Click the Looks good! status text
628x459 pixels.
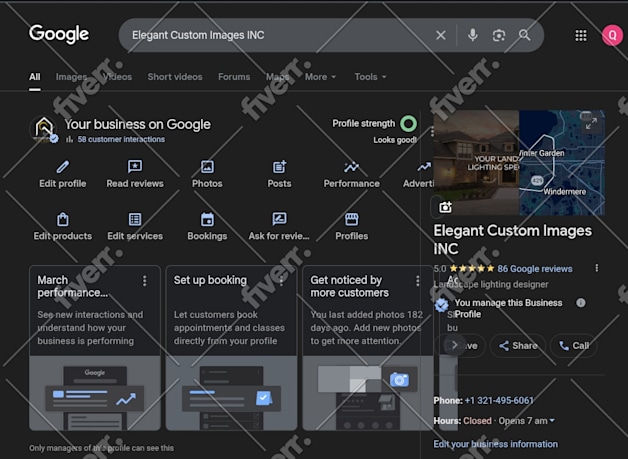[x=395, y=140]
